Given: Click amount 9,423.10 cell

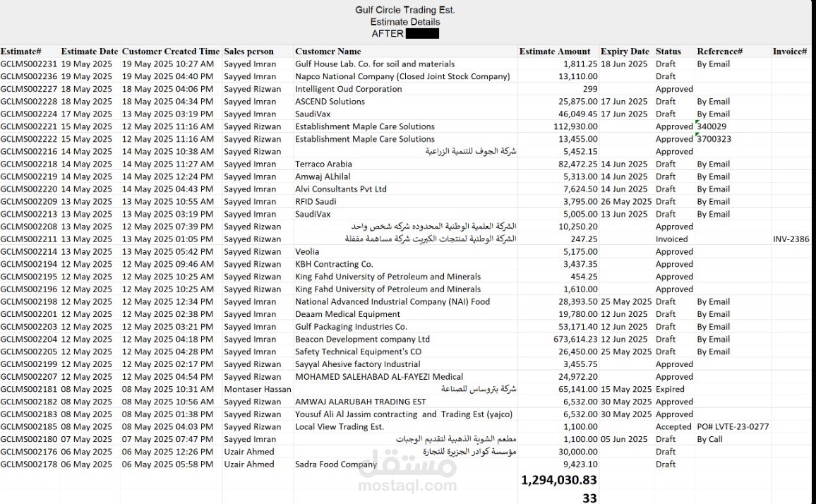Looking at the screenshot, I should click(580, 464).
